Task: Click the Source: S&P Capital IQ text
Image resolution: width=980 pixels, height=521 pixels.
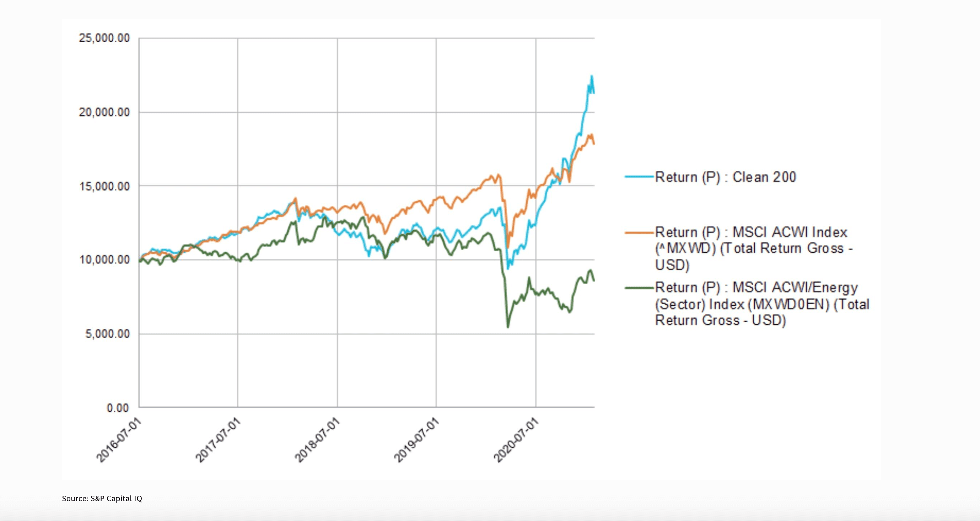Action: 102,499
